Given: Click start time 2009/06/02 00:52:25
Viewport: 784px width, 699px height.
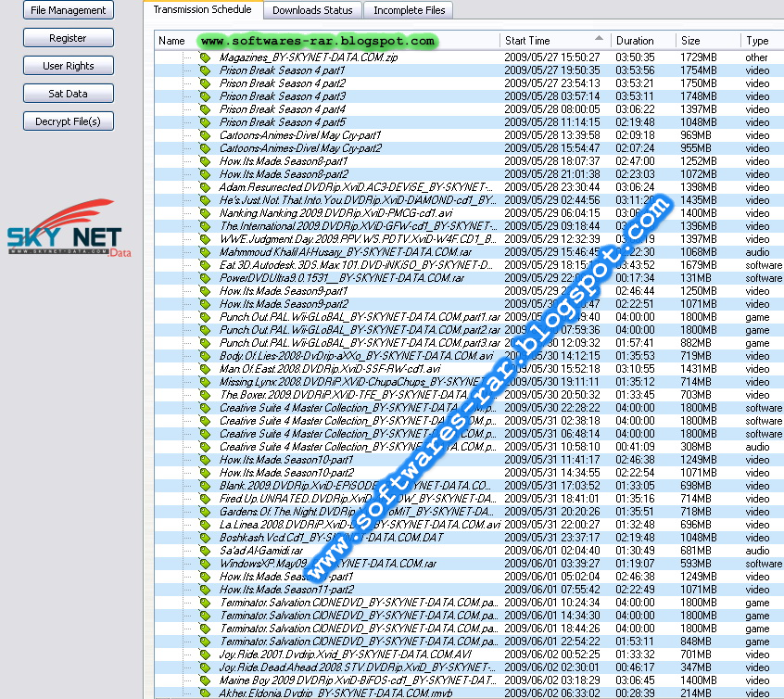Looking at the screenshot, I should point(552,655).
